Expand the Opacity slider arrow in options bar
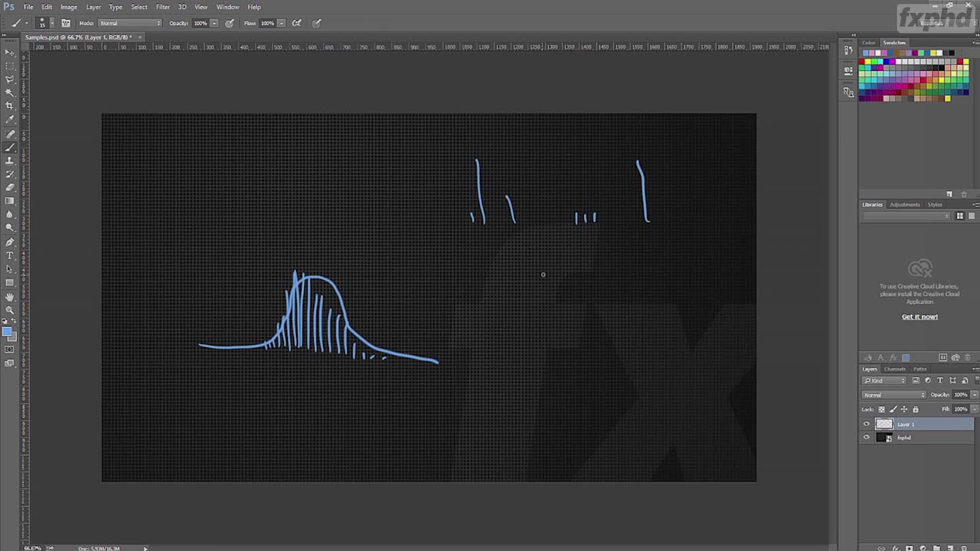980x551 pixels. pos(214,23)
